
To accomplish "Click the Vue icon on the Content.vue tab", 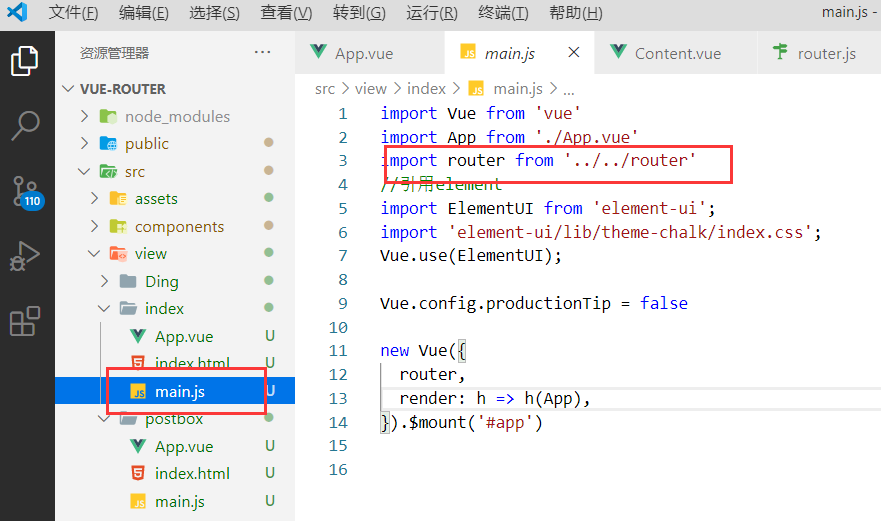I will [618, 52].
